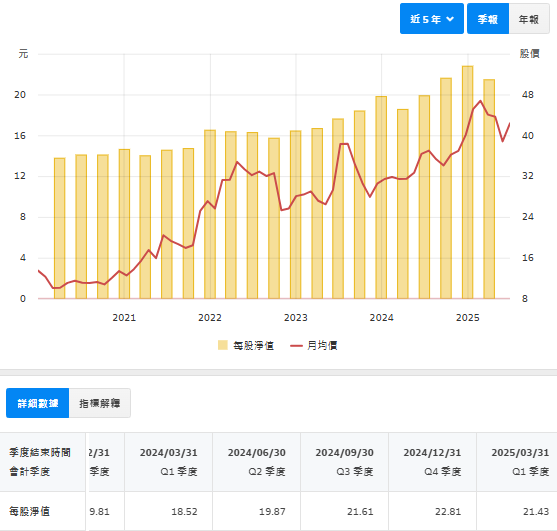The width and height of the screenshot is (557, 531).
Task: Click the 2024/06/30 Q2 column header
Action: point(256,462)
